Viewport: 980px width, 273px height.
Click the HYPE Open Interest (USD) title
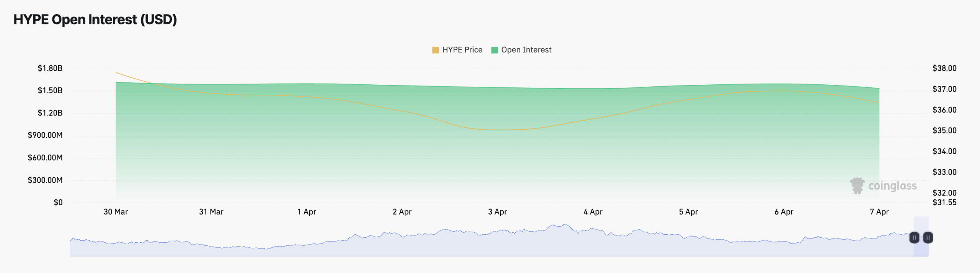point(95,20)
